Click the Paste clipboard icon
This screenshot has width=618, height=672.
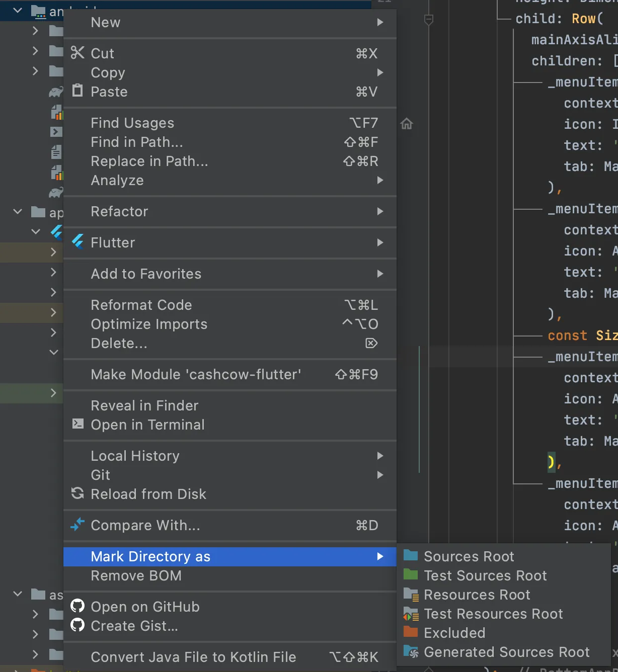coord(77,91)
